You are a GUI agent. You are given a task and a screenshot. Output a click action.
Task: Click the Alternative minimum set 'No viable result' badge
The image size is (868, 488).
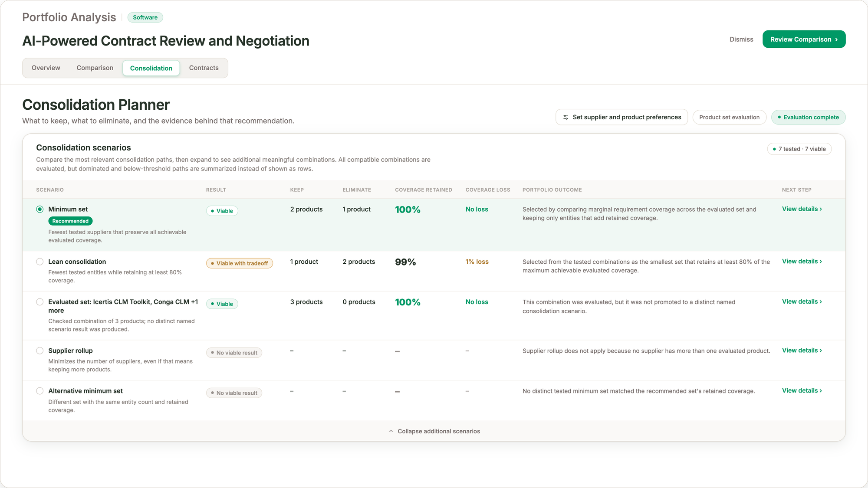click(x=234, y=393)
